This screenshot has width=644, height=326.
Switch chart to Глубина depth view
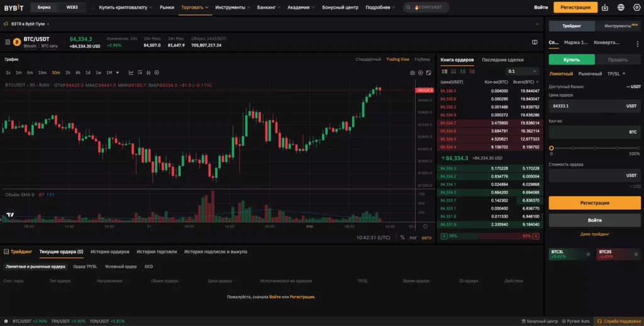(422, 60)
